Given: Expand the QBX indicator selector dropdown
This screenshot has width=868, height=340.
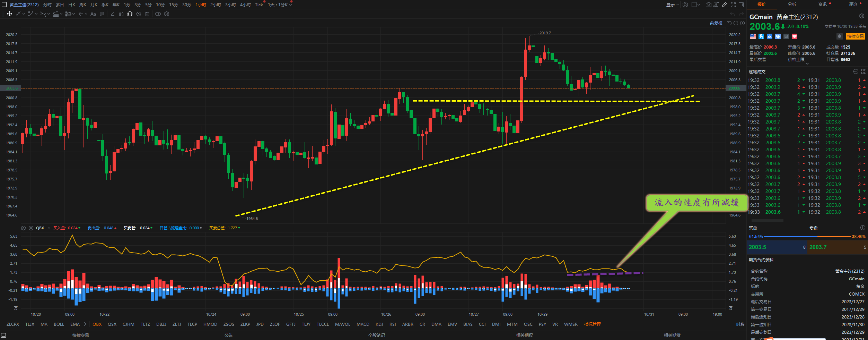Looking at the screenshot, I should 49,228.
